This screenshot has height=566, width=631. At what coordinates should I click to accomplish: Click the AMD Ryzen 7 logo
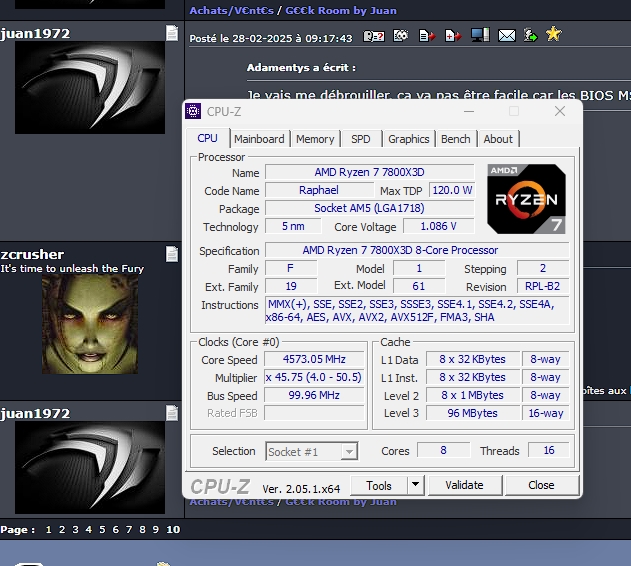click(x=526, y=198)
